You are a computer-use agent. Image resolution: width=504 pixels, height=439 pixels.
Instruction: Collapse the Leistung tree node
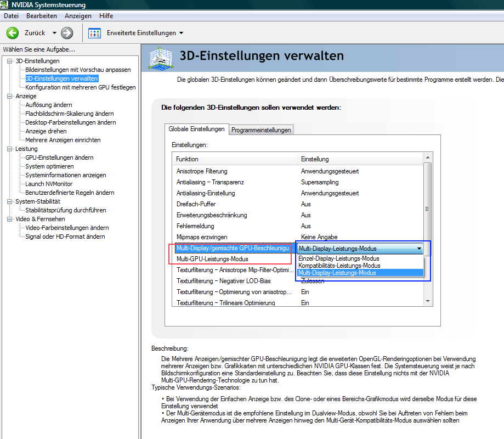pyautogui.click(x=10, y=149)
